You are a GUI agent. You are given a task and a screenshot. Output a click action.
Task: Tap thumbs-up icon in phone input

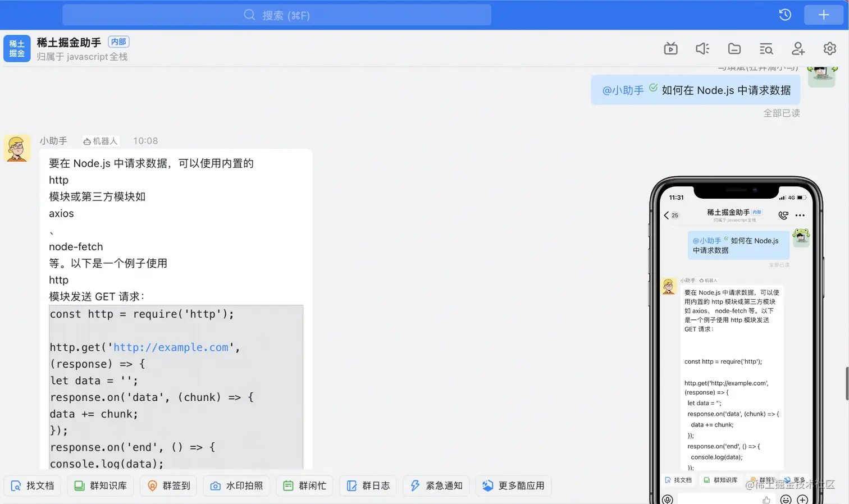pyautogui.click(x=766, y=500)
